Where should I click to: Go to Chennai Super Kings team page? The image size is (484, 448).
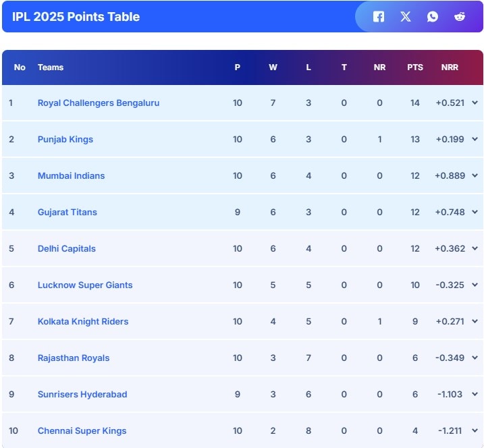tap(82, 431)
